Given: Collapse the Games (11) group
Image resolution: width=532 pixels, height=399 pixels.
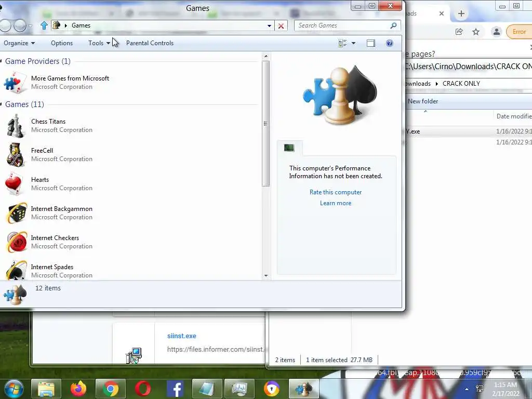Looking at the screenshot, I should [2, 104].
